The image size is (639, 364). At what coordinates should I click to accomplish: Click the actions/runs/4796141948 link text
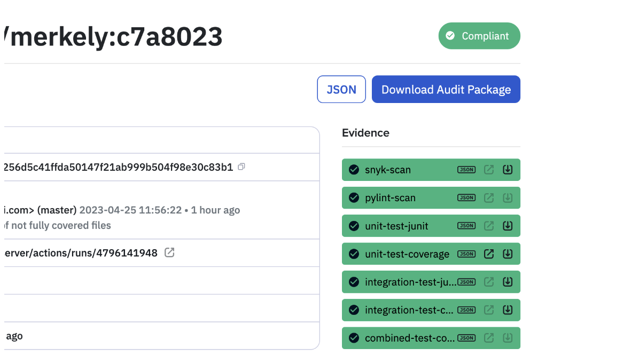(81, 254)
